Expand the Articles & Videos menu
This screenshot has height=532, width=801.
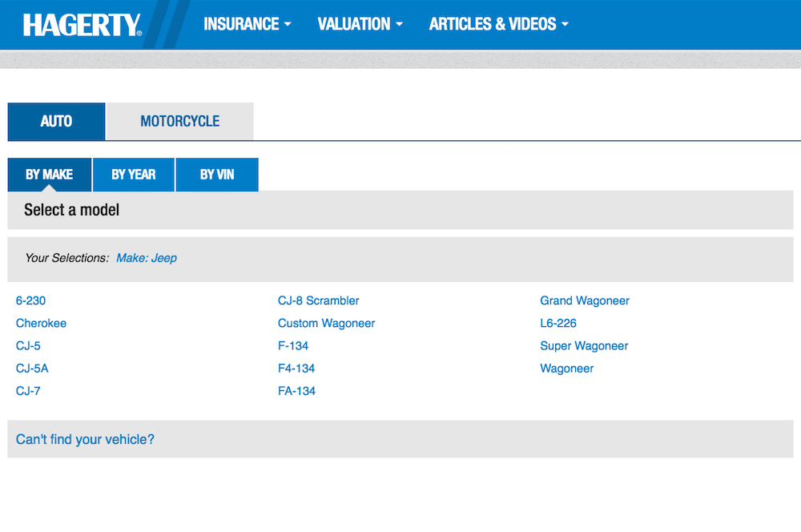(498, 24)
